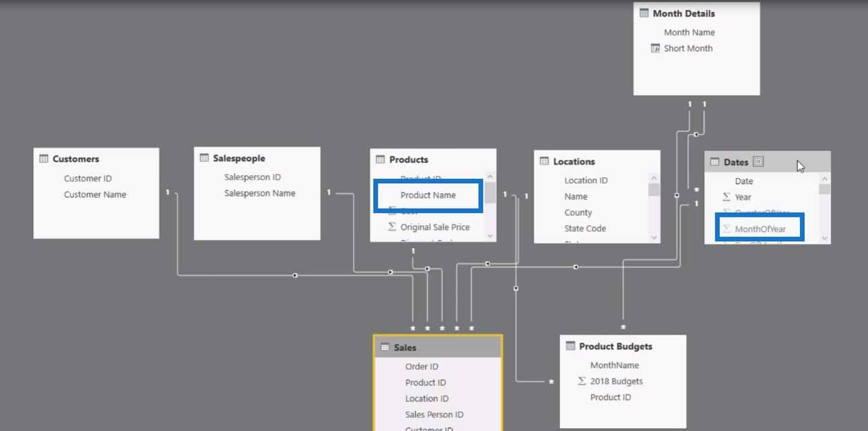This screenshot has height=431, width=868.
Task: Click the Dates table scrollbar thumb
Action: (825, 188)
